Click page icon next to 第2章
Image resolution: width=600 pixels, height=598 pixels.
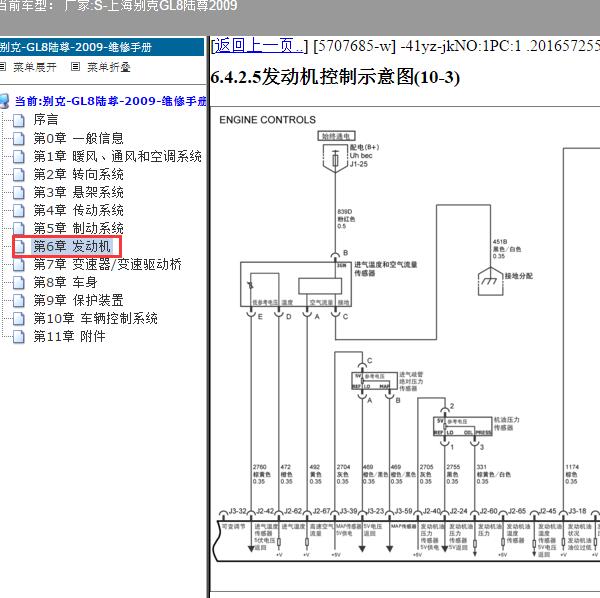(19, 174)
